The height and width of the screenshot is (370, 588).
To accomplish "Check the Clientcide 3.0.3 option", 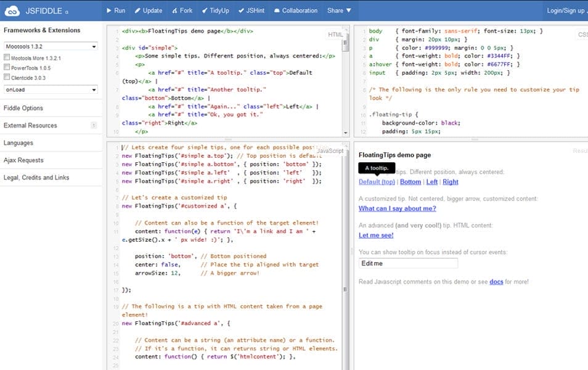I will coord(7,78).
